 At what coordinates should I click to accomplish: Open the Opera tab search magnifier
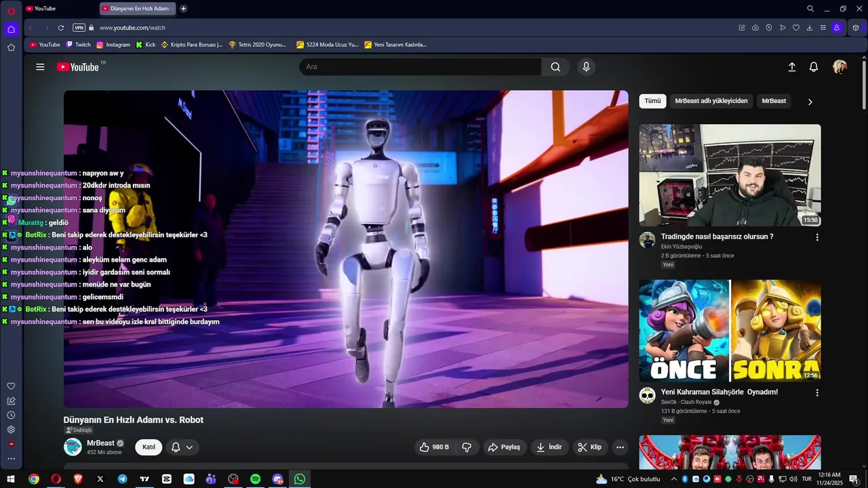(810, 9)
